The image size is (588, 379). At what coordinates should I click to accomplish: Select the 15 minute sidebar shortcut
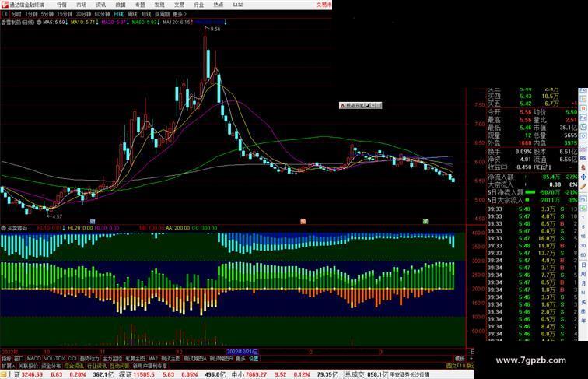coord(583,237)
